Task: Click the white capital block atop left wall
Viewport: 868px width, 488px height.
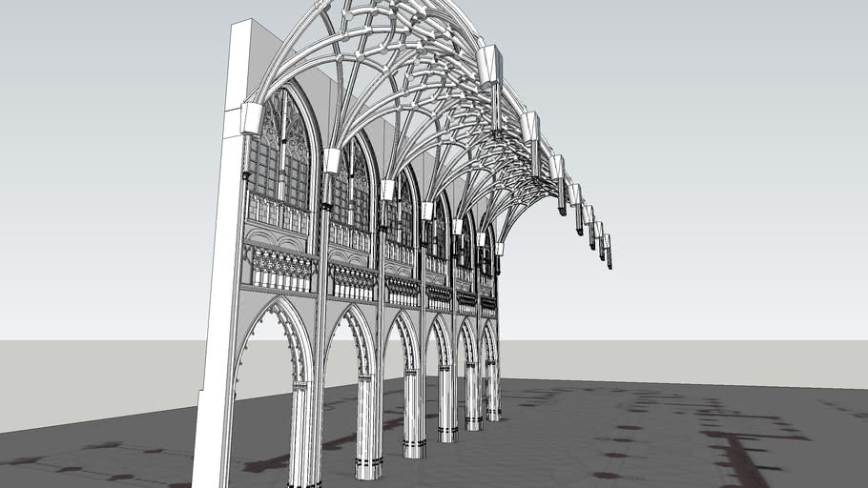Action: coord(251,119)
